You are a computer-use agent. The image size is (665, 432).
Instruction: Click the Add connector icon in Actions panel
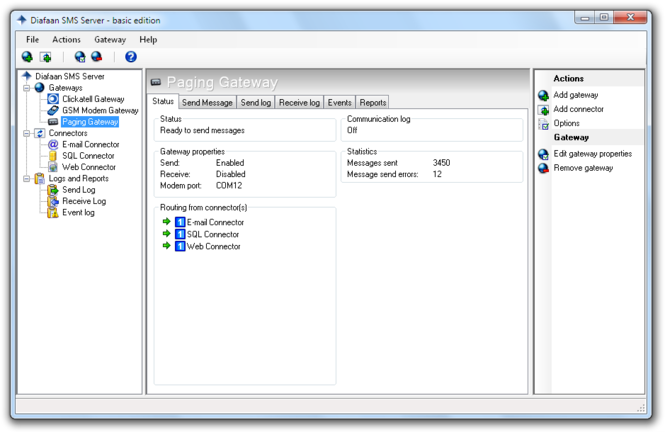[543, 109]
